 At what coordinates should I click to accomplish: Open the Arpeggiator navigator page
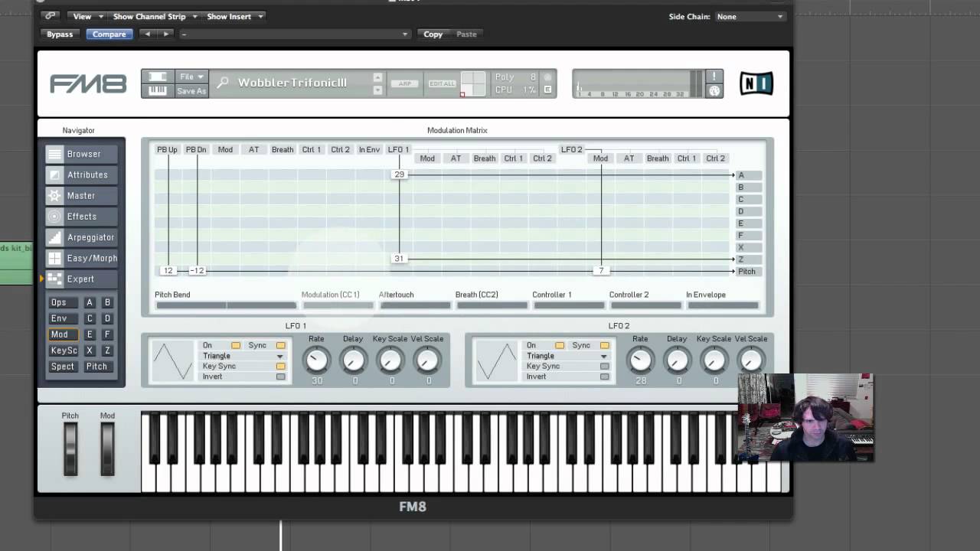coord(83,237)
